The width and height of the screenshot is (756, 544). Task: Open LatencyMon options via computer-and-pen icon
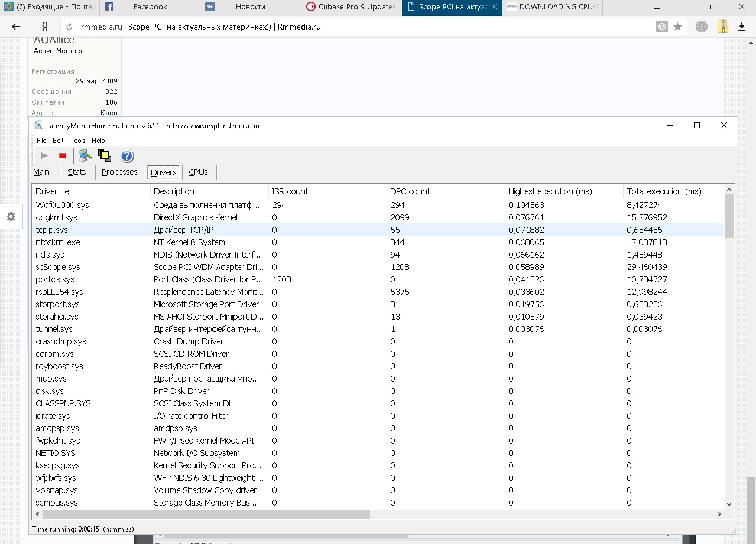pos(85,156)
